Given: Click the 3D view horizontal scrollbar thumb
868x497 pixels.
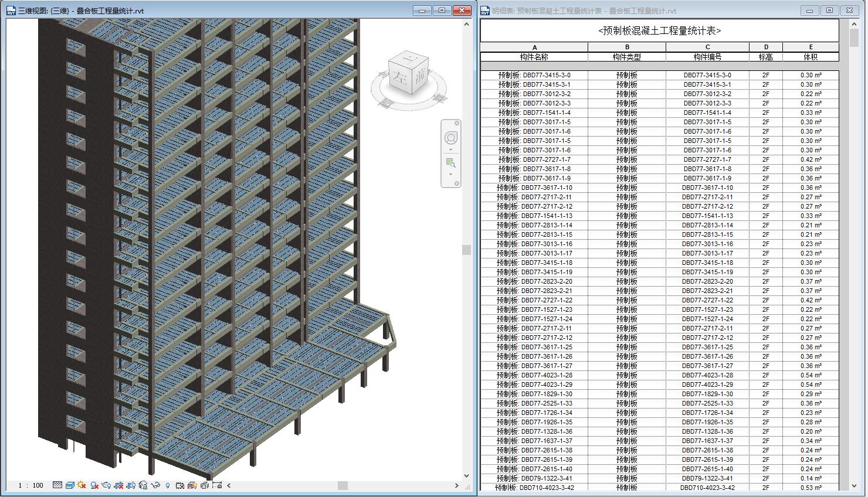Looking at the screenshot, I should [343, 485].
